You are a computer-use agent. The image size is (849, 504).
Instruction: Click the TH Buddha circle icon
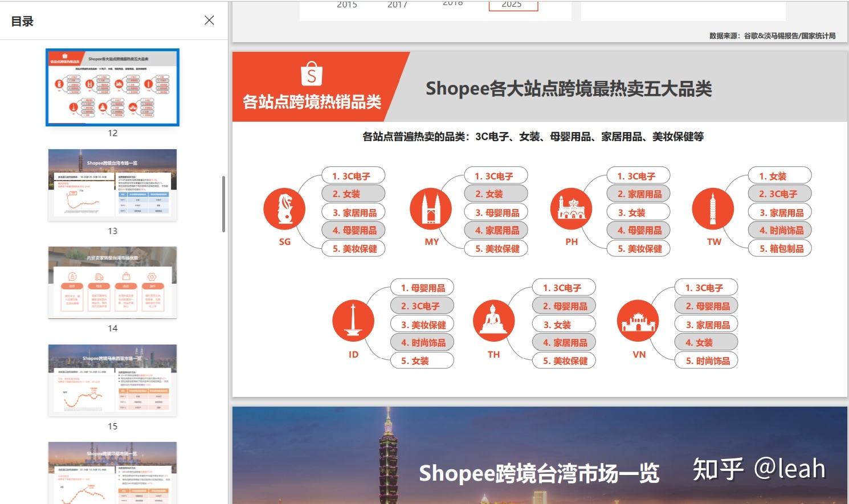pos(493,321)
